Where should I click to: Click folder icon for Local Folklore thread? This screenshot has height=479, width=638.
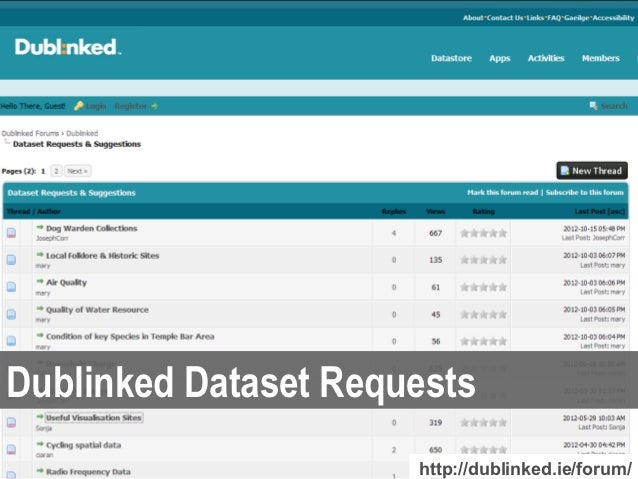[11, 260]
